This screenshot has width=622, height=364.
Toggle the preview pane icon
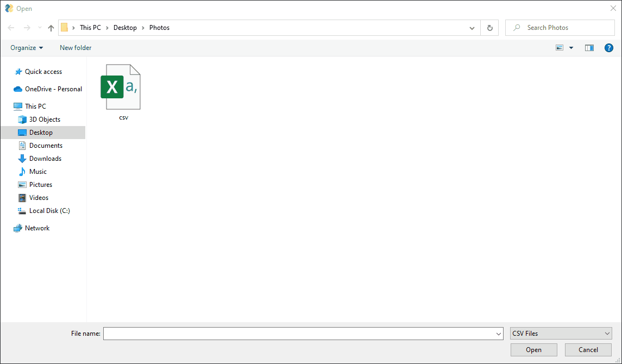(589, 48)
